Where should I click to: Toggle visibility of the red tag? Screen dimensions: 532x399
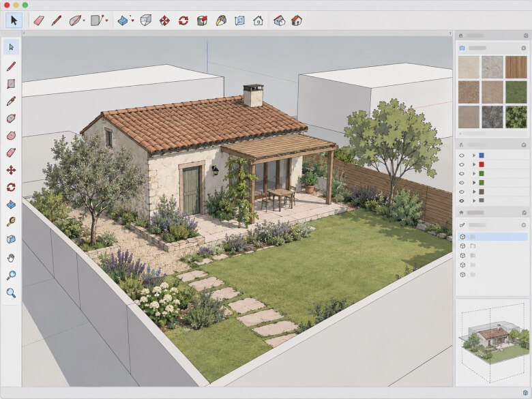point(462,164)
